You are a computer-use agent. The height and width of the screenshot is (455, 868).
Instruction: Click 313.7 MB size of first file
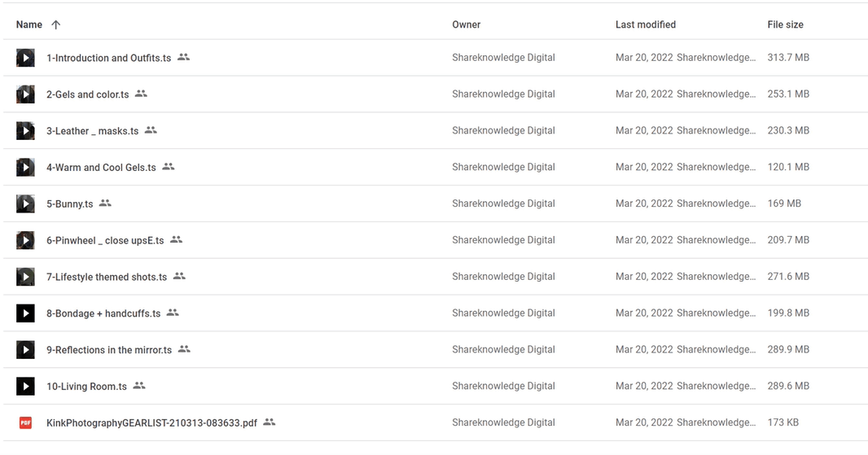[787, 58]
